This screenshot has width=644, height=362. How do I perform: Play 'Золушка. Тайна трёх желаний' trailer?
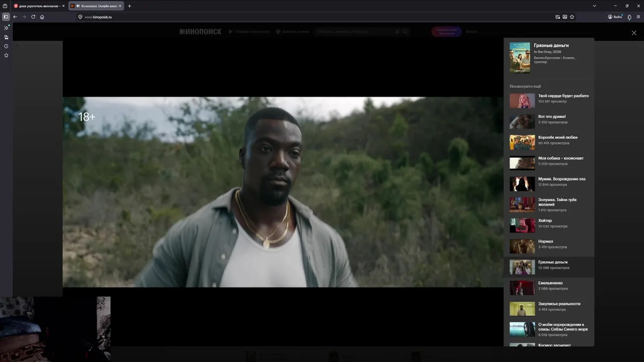click(549, 205)
